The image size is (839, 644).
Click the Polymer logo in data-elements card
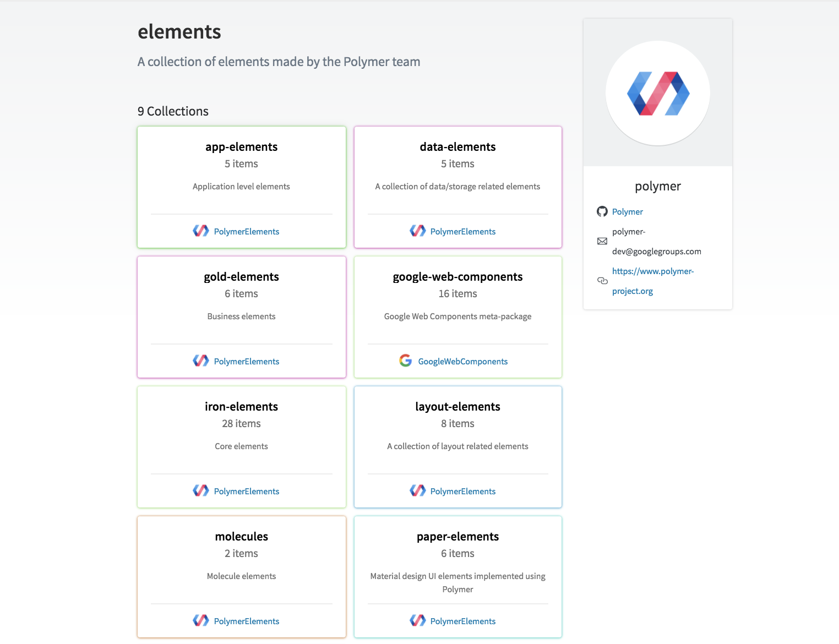coord(418,231)
